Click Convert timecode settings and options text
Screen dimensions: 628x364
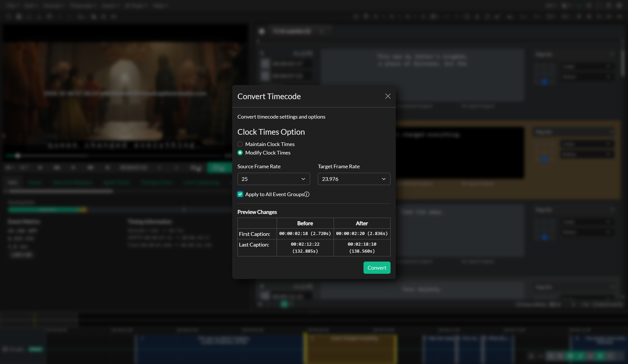281,117
